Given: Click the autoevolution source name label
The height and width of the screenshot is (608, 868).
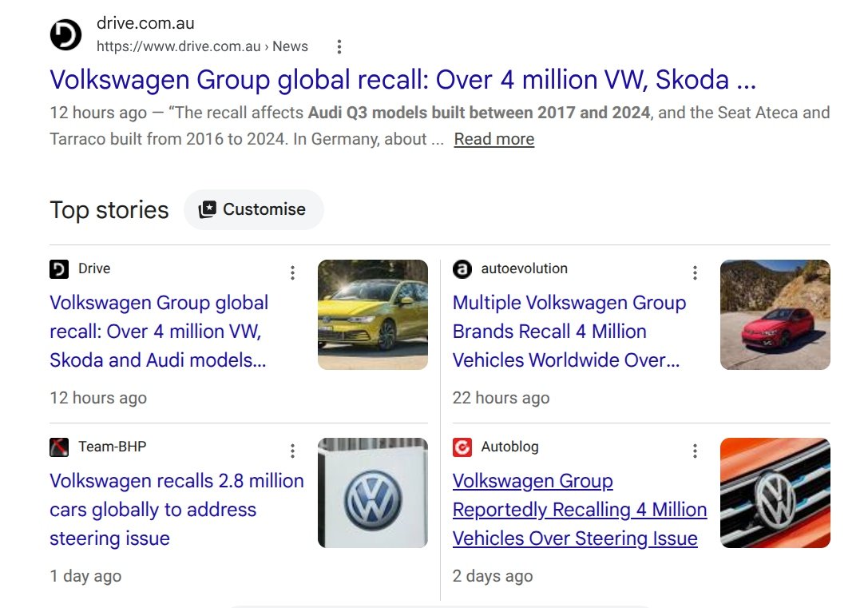Looking at the screenshot, I should point(524,268).
